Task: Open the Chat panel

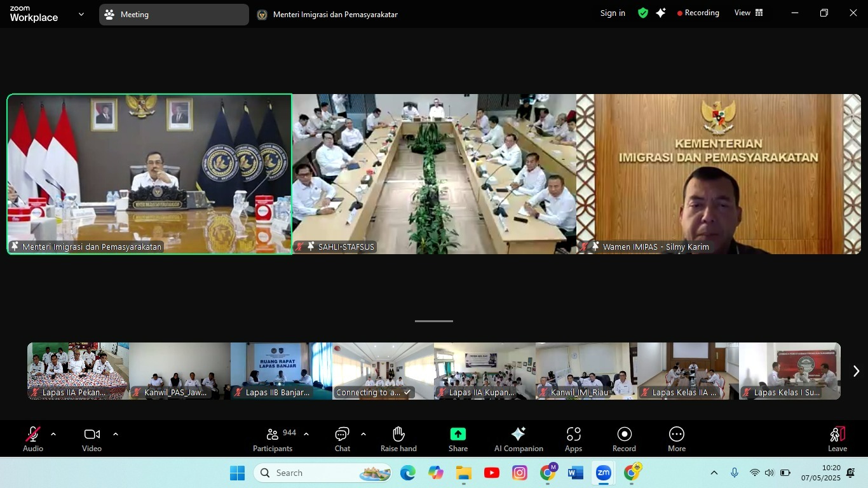Action: click(342, 439)
